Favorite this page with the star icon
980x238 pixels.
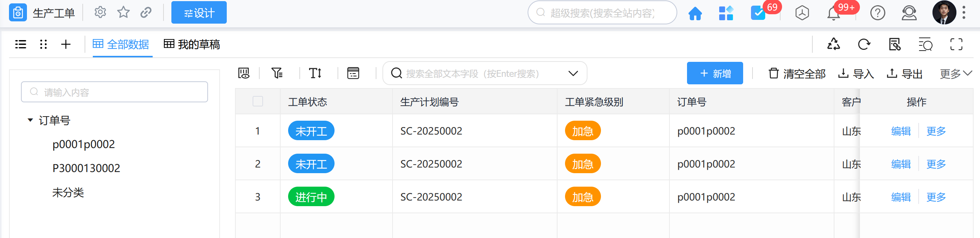click(123, 13)
